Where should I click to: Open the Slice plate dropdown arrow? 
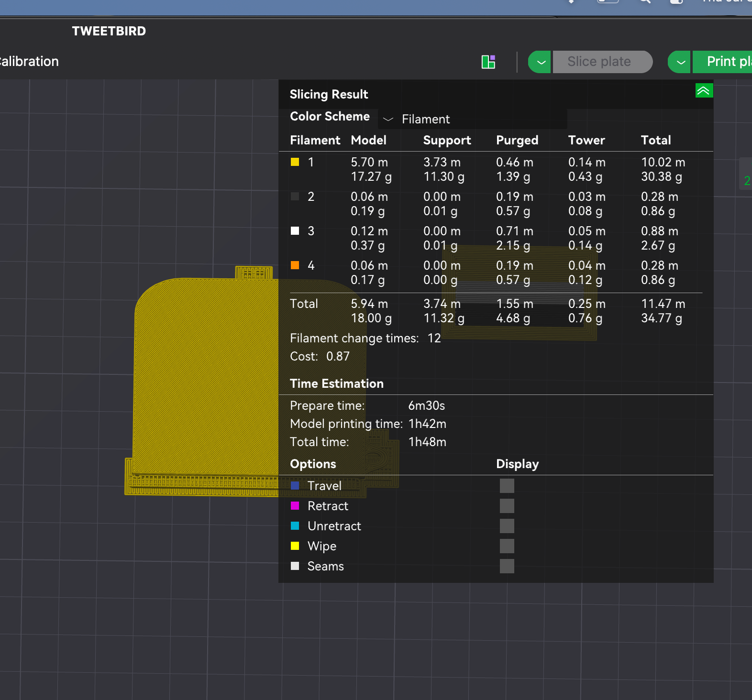[x=540, y=62]
